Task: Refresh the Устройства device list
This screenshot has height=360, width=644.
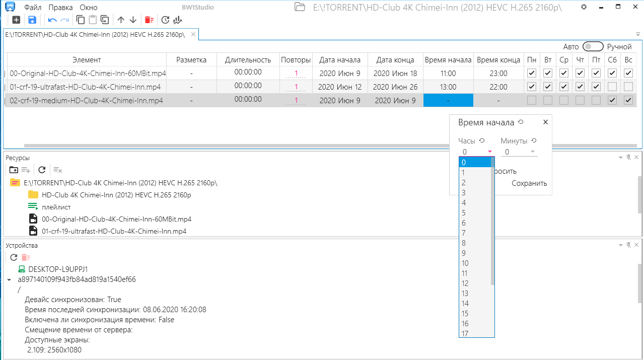Action: coord(14,258)
